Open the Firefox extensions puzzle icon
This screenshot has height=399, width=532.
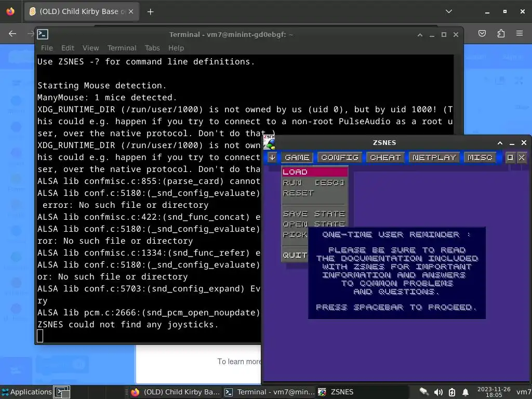coord(501,33)
